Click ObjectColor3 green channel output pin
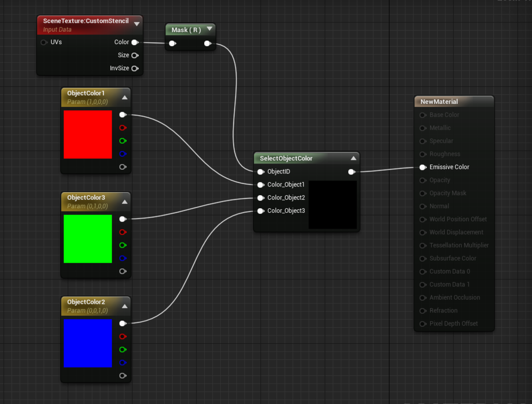This screenshot has width=532, height=404. 123,245
